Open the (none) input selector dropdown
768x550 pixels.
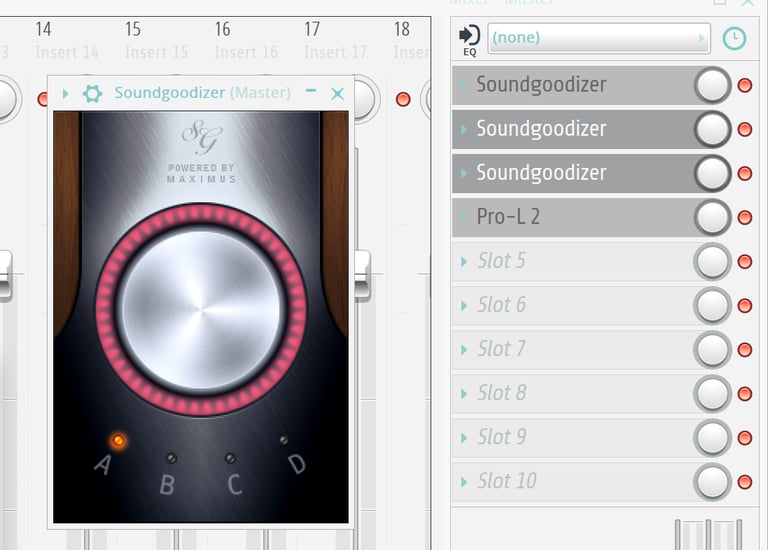coord(599,38)
